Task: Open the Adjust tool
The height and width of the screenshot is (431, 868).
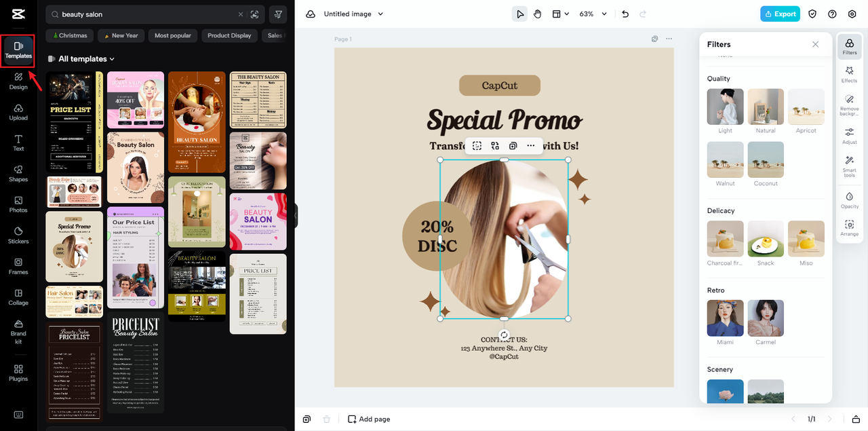Action: point(849,136)
